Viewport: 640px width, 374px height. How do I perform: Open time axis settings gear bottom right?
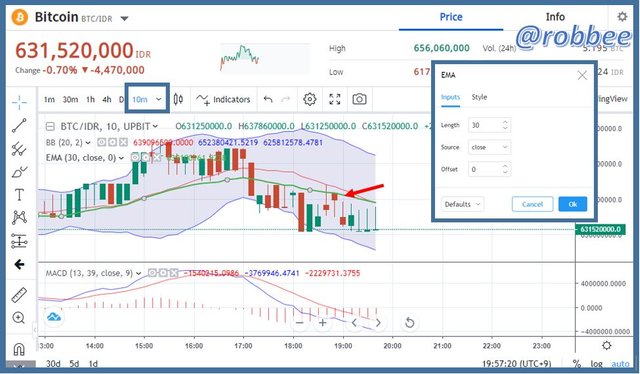click(607, 345)
